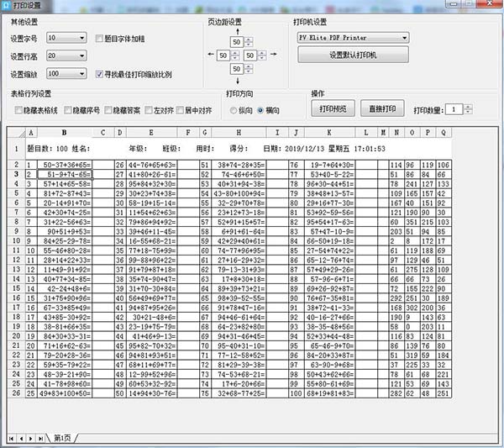
Task: Select column H header
Action: coord(239,133)
